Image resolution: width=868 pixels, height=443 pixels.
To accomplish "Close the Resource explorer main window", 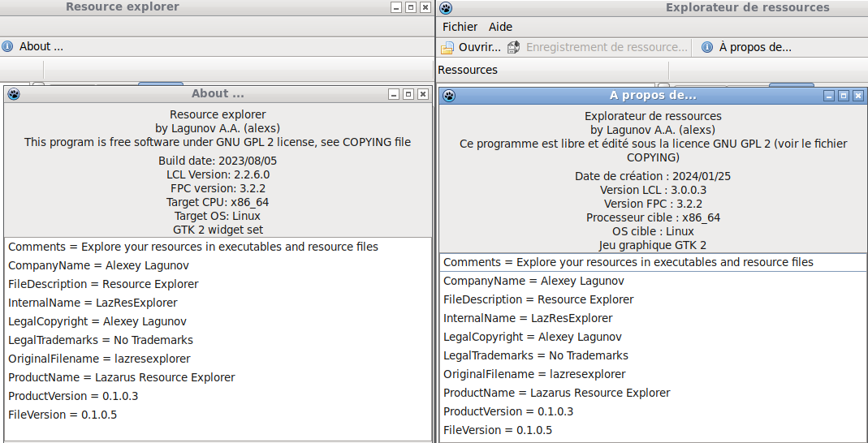I will (425, 7).
